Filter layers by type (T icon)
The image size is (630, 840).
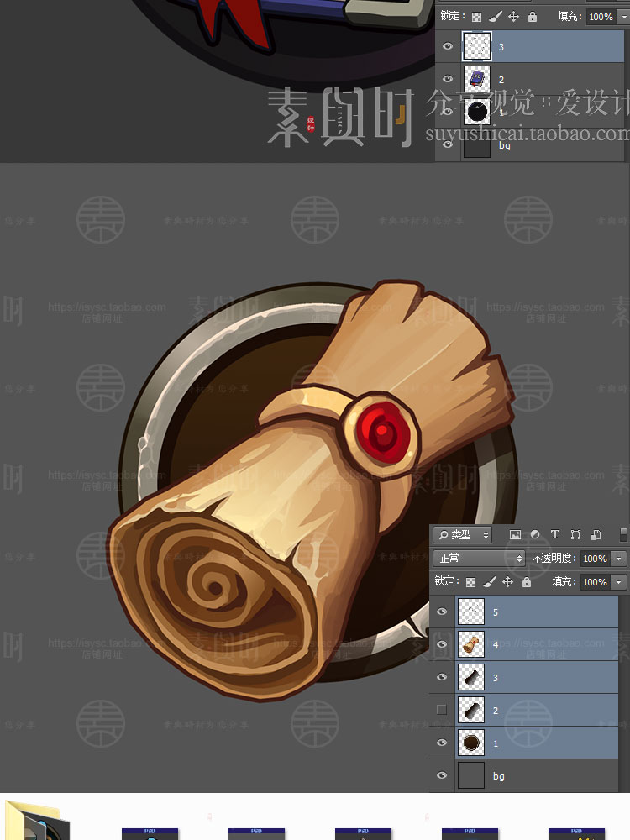(555, 534)
